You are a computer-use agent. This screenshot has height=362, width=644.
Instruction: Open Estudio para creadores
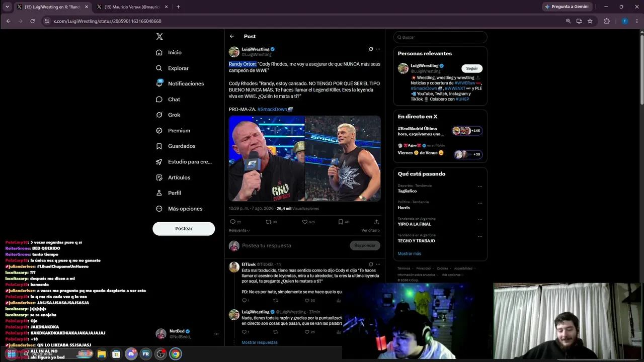184,162
